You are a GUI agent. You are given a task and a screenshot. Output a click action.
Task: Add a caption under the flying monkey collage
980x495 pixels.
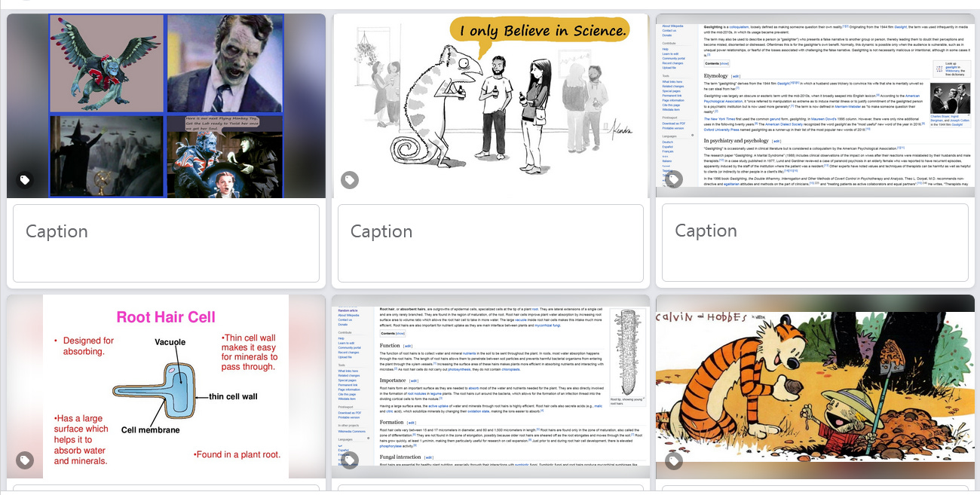pos(166,243)
